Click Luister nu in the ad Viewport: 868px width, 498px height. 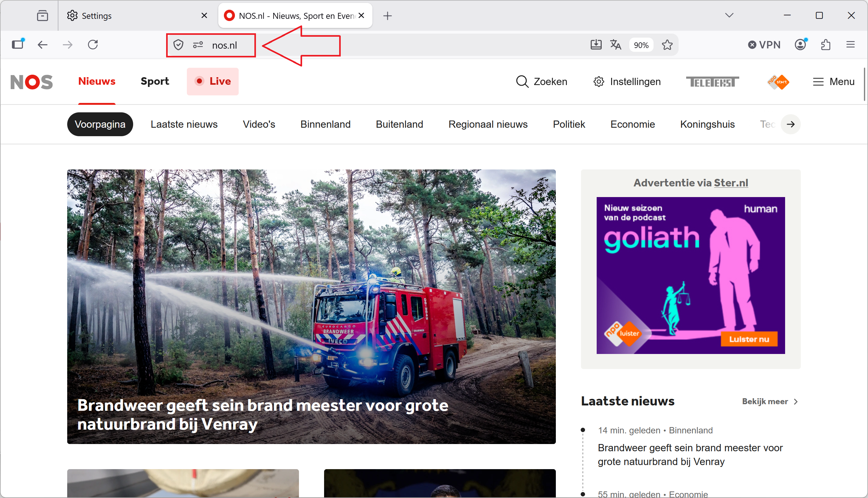point(749,339)
